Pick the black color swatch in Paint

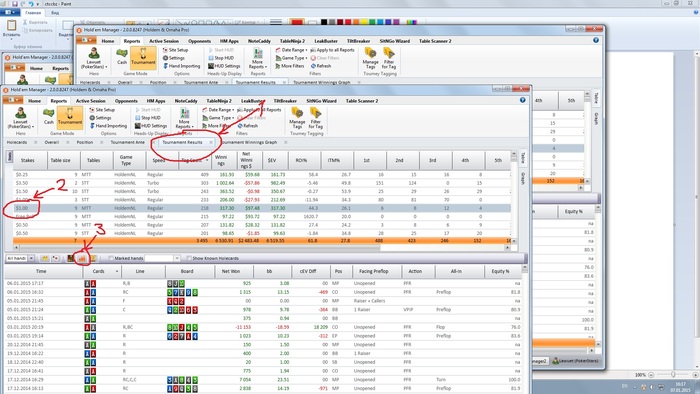(x=324, y=22)
